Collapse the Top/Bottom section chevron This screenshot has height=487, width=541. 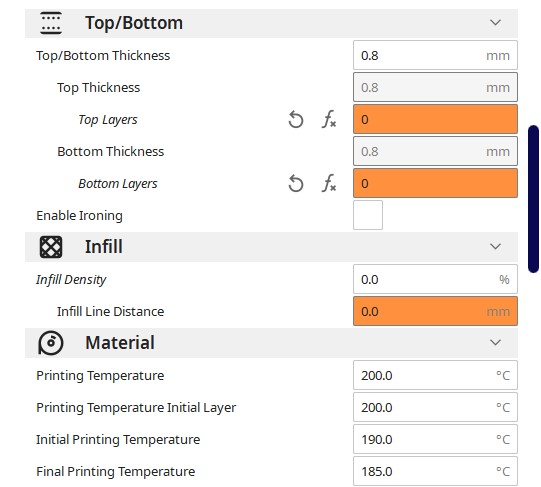495,23
